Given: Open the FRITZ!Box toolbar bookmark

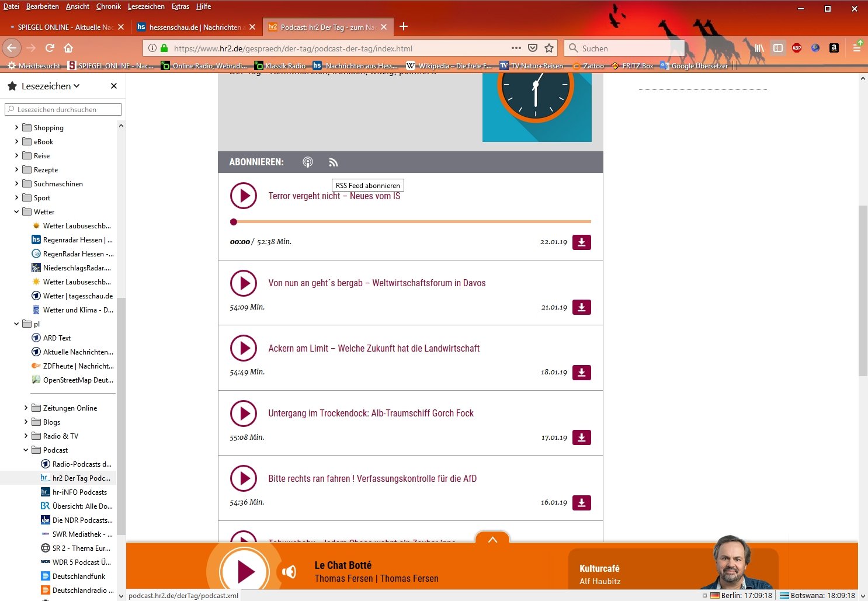Looking at the screenshot, I should [632, 65].
